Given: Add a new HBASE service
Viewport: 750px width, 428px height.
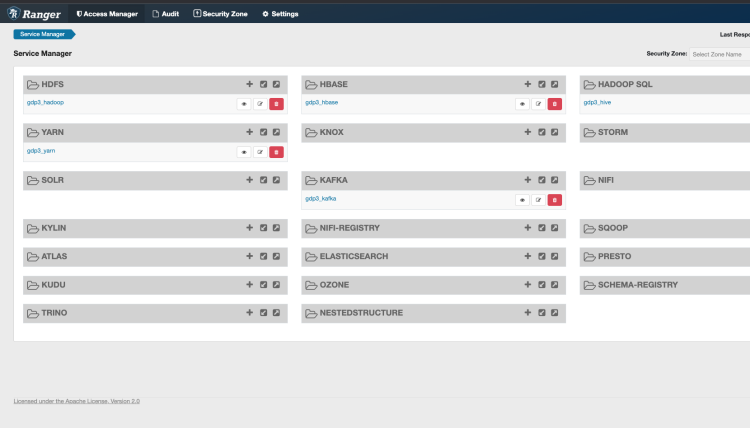Looking at the screenshot, I should (528, 84).
